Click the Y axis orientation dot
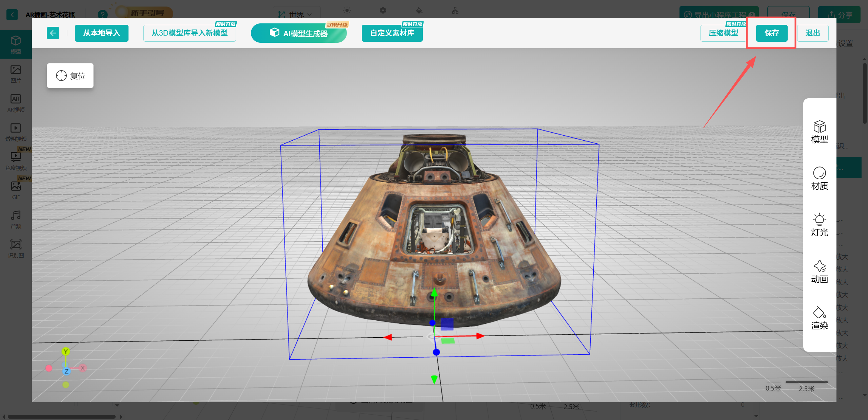868x420 pixels. tap(66, 352)
